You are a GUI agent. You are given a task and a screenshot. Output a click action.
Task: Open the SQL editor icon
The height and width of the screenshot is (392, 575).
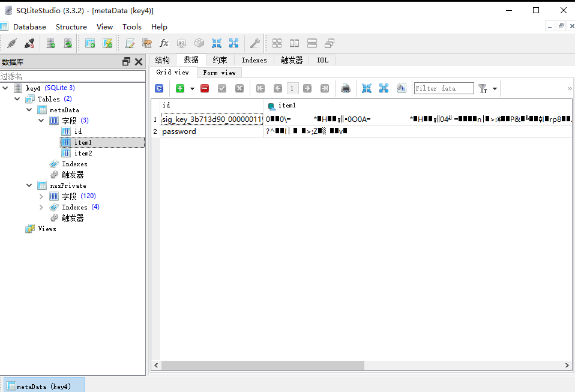click(130, 43)
